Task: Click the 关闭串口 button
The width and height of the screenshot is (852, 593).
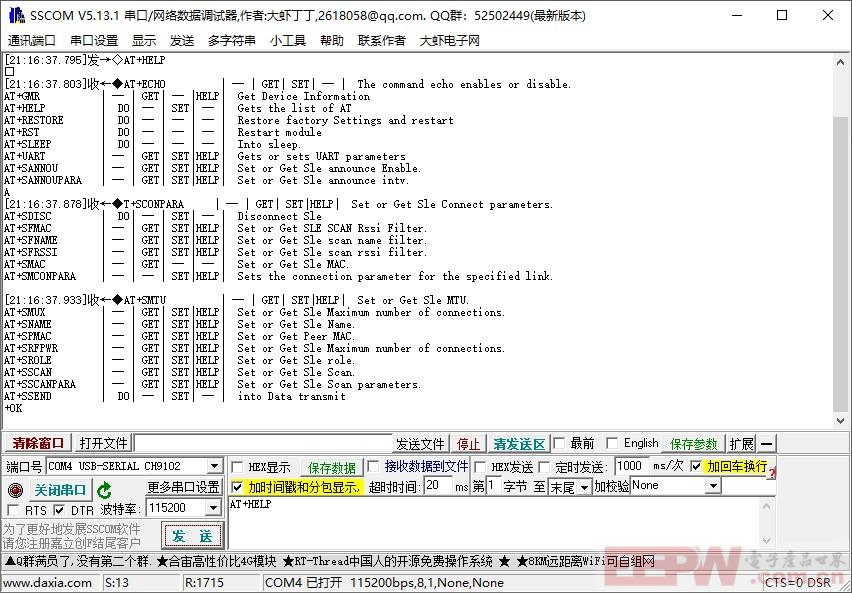Action: 60,490
